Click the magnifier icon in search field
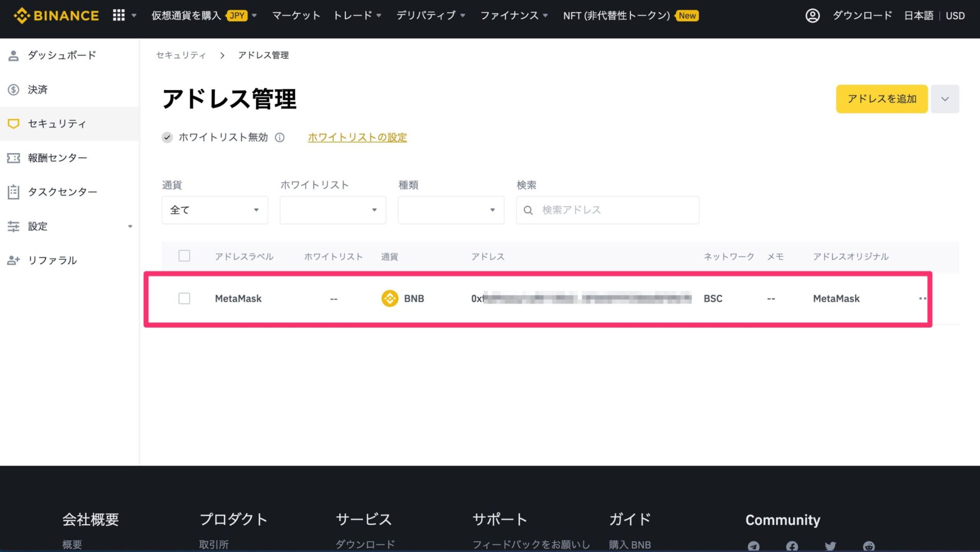The image size is (980, 552). pos(528,210)
